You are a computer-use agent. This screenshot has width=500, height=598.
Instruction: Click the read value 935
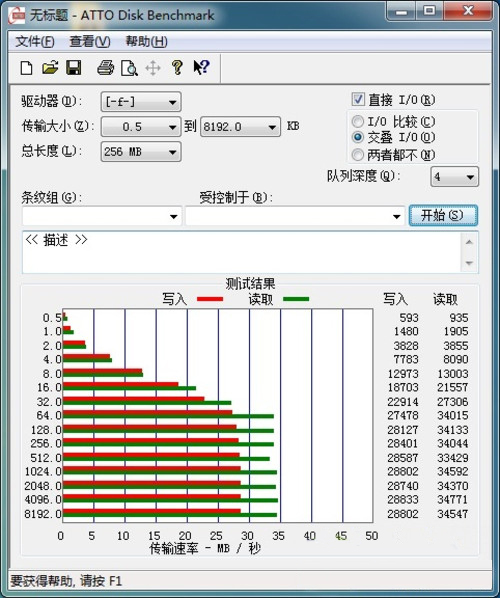(458, 318)
